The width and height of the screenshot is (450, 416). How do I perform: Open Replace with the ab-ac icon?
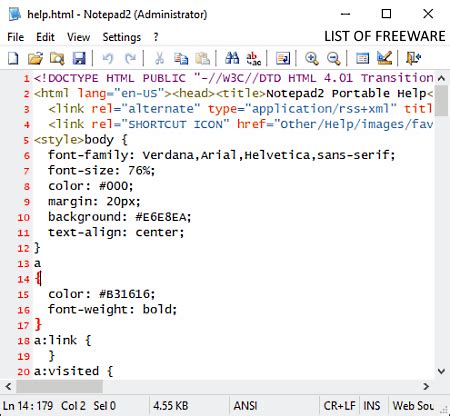coord(253,58)
